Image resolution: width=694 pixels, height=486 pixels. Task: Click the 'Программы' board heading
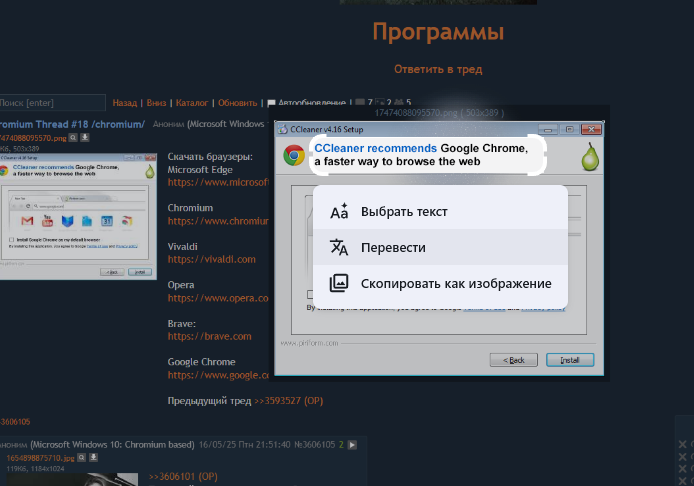tap(438, 32)
